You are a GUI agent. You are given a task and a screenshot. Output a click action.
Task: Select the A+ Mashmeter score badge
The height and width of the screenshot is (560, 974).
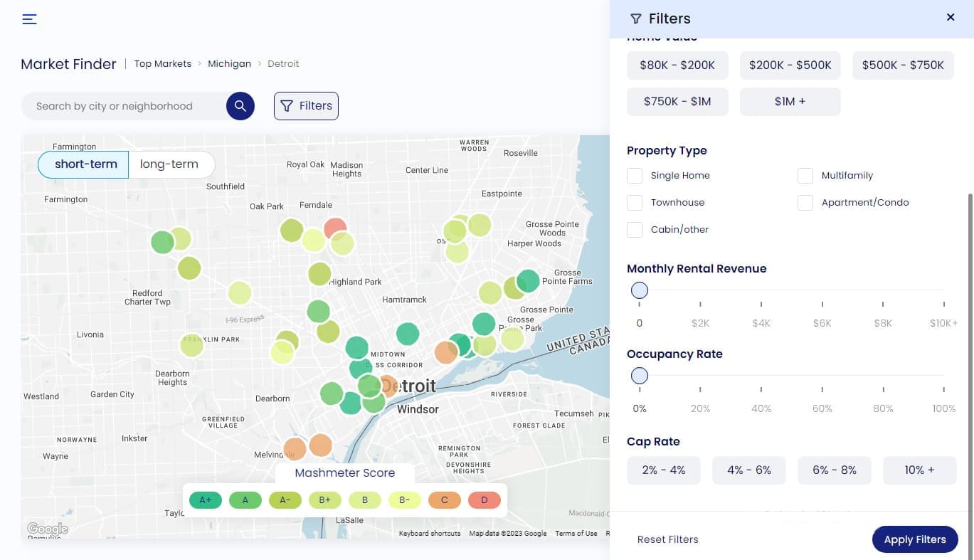pos(206,500)
